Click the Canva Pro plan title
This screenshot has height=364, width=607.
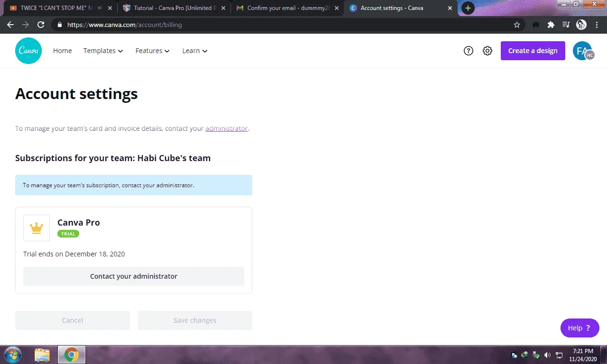(79, 222)
